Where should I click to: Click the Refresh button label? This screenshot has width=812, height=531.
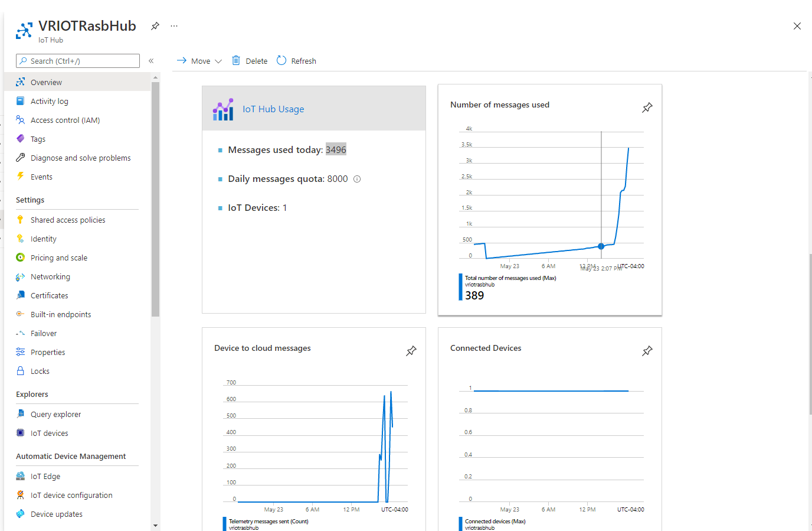303,61
